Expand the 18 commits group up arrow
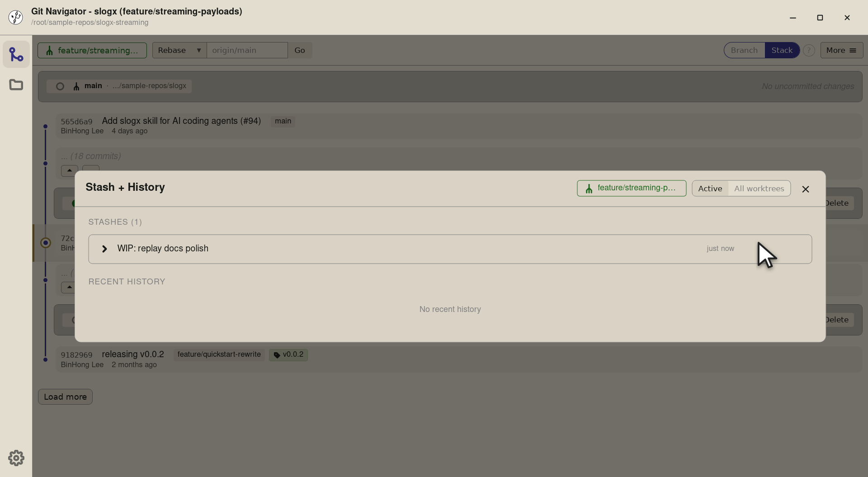 (x=69, y=170)
